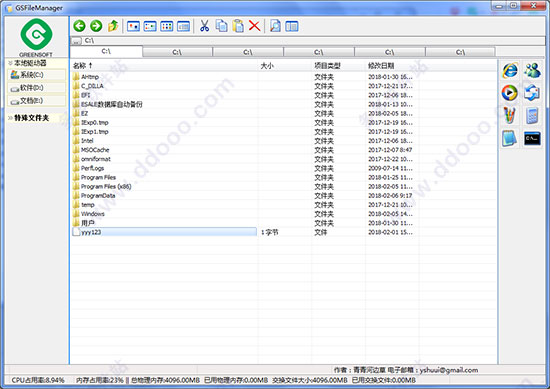This screenshot has height=389, width=550.
Task: Select the fourth C:\ tab
Action: tap(319, 52)
